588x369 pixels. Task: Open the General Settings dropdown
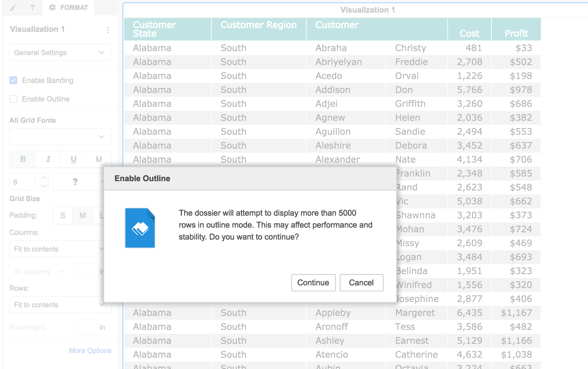point(60,52)
